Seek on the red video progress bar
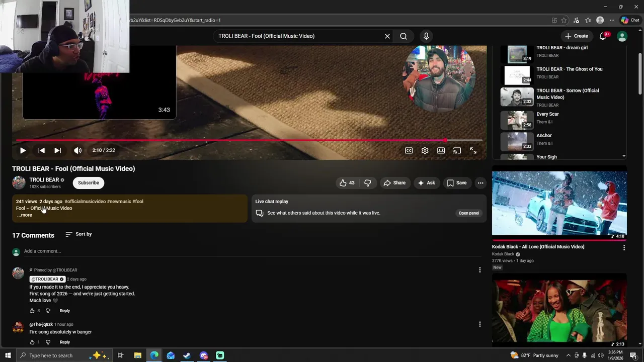Viewport: 644px width, 362px height. click(x=249, y=140)
